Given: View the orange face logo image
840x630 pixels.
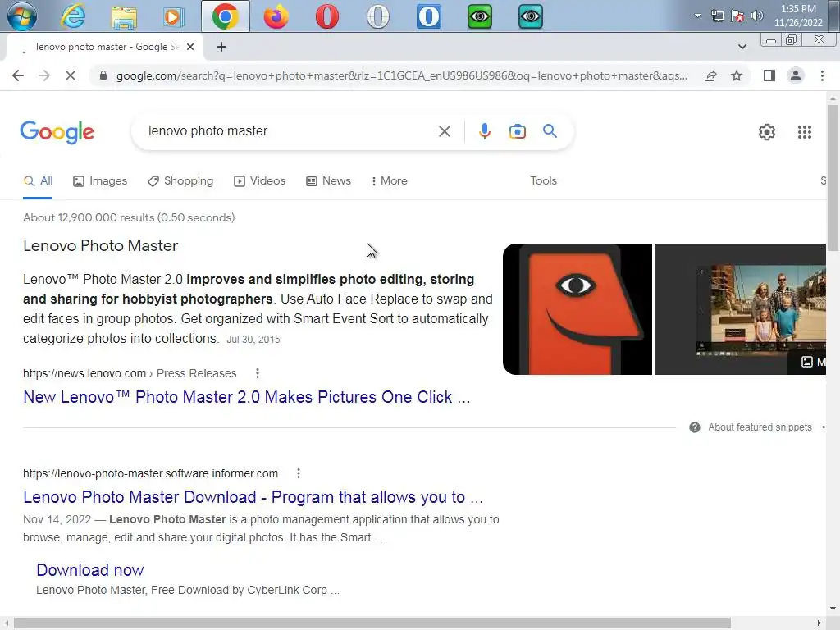Looking at the screenshot, I should [577, 309].
